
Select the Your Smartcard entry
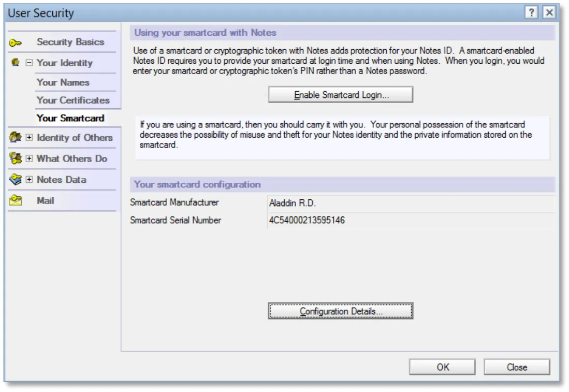point(70,118)
